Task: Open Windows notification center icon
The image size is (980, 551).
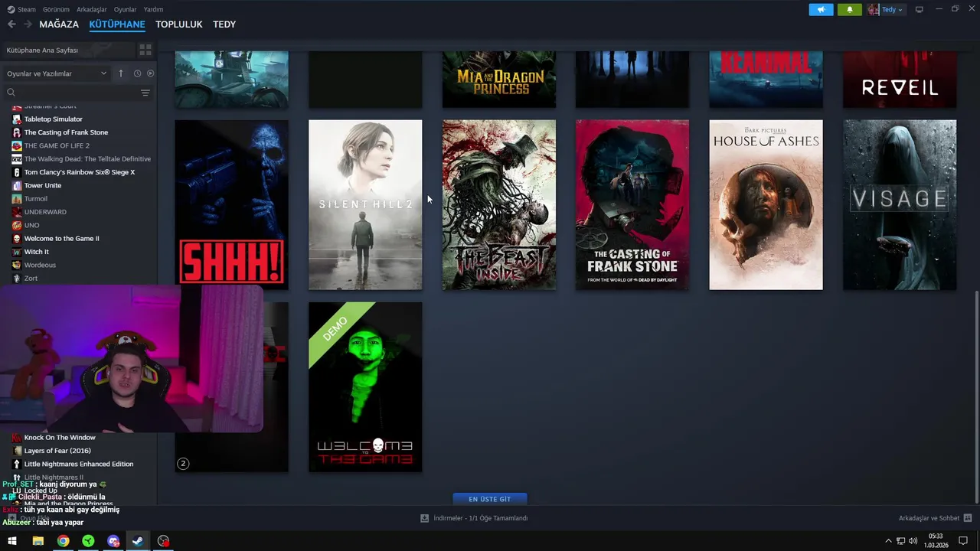Action: 963,541
